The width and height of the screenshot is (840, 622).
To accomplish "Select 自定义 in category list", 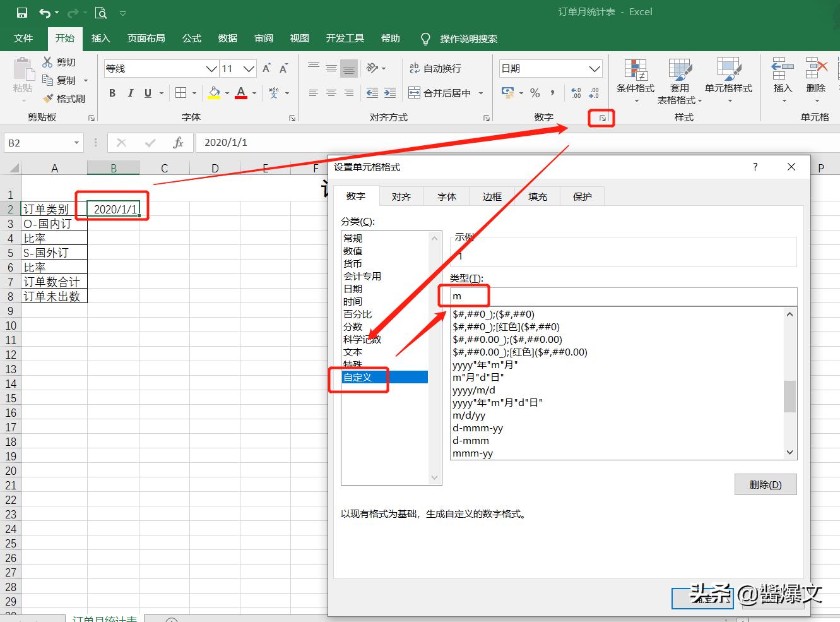I will click(x=384, y=377).
